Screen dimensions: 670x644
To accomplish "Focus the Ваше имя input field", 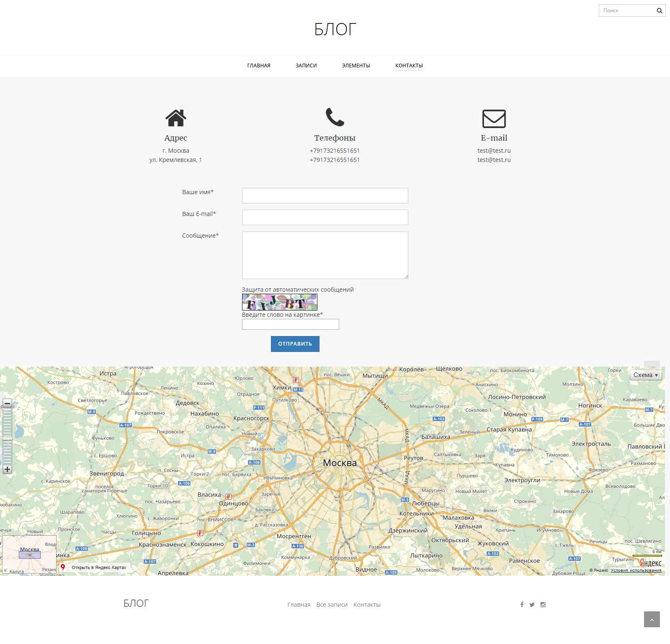I will (x=325, y=195).
